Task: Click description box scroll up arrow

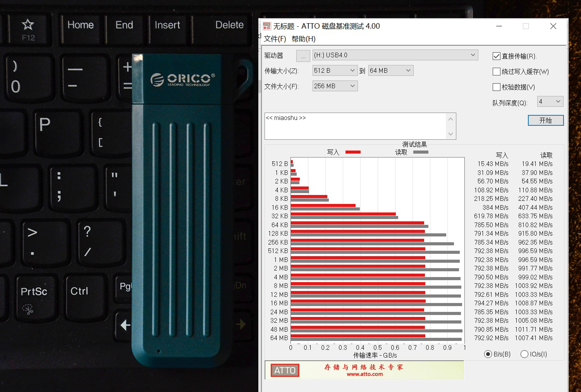Action: 450,119
